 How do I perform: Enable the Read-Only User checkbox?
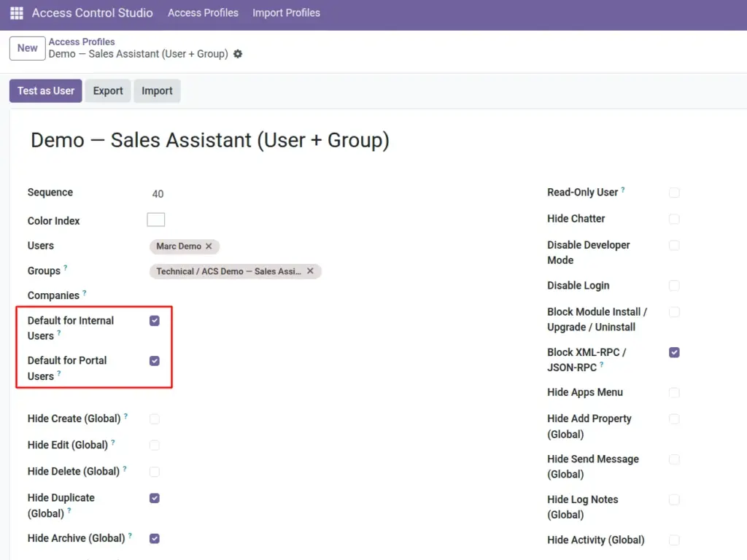674,192
